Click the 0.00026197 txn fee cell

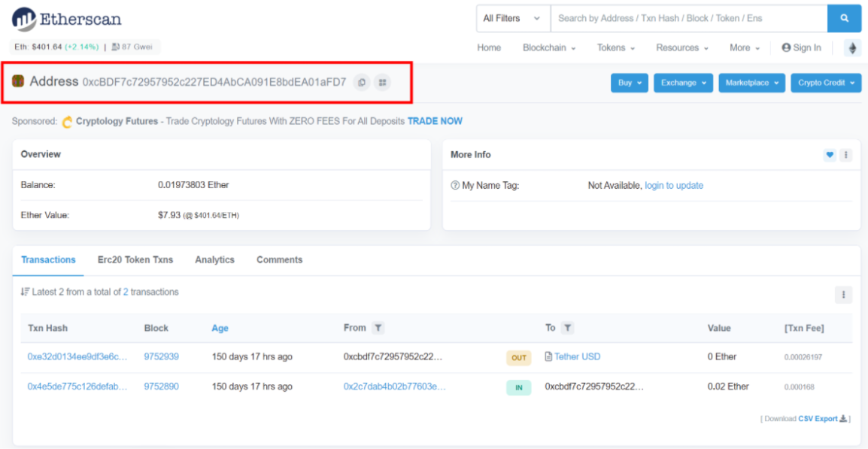coord(803,357)
